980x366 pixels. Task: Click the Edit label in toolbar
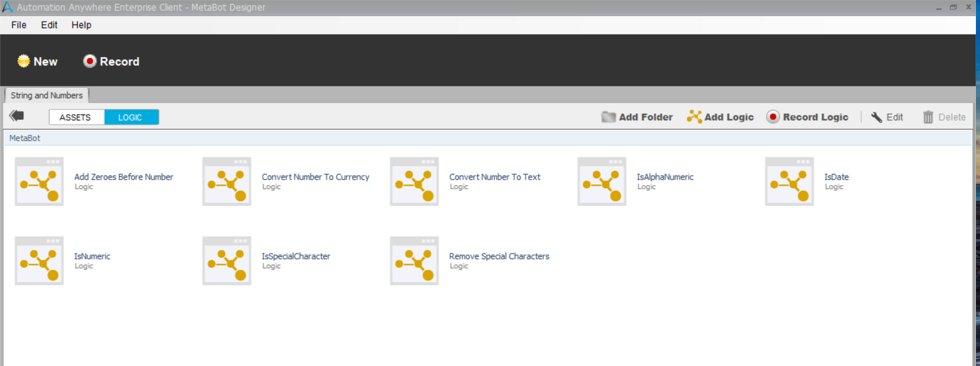pos(895,117)
